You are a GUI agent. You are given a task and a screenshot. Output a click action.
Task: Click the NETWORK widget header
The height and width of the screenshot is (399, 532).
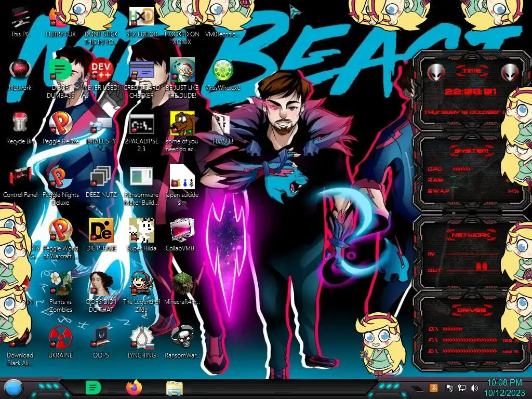pyautogui.click(x=471, y=235)
